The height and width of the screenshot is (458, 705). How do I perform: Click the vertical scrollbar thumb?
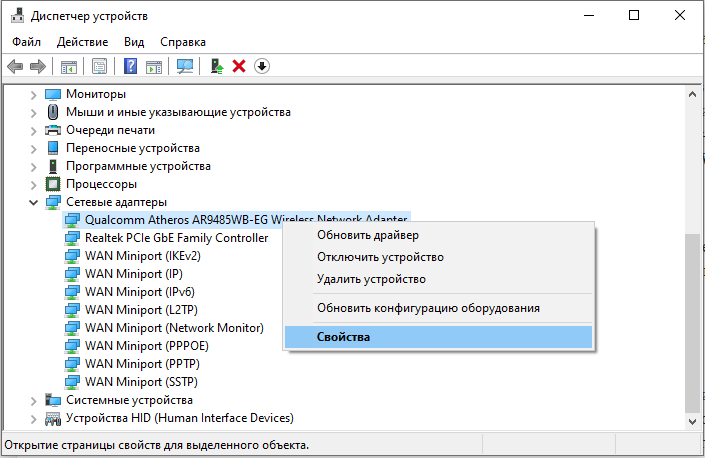click(x=692, y=323)
